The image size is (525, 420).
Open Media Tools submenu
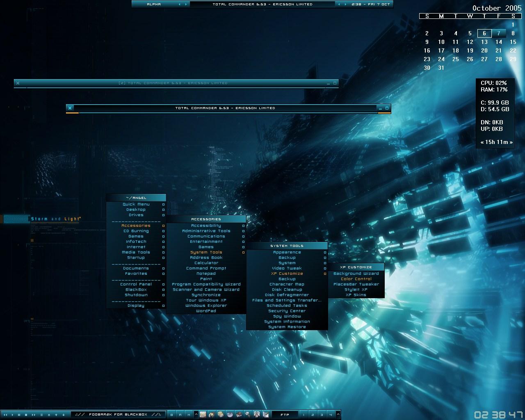coord(136,252)
